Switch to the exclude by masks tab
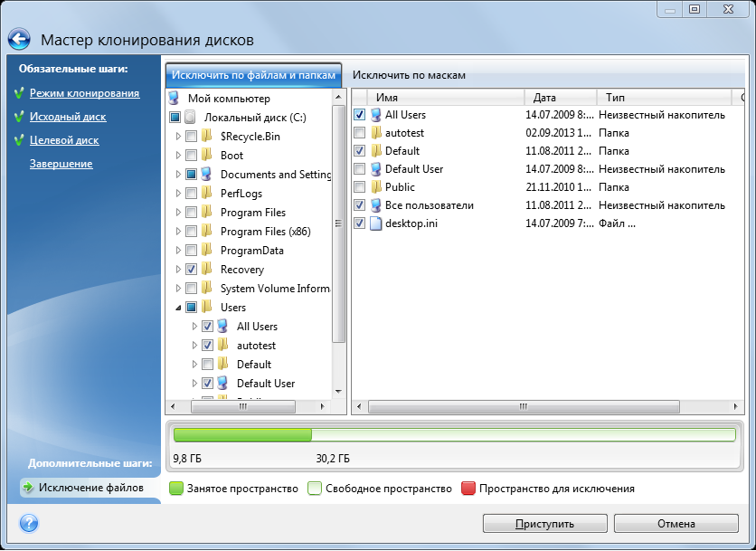 point(408,75)
